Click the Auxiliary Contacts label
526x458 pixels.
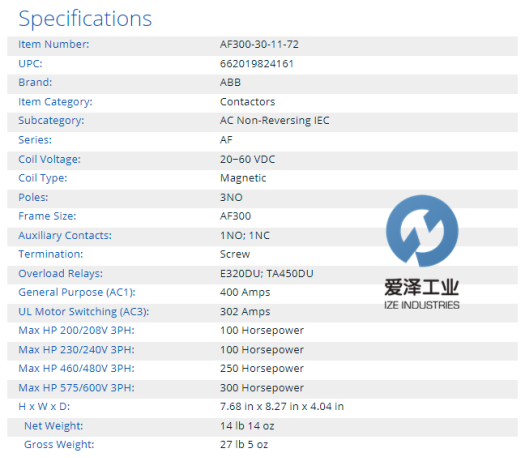(65, 236)
